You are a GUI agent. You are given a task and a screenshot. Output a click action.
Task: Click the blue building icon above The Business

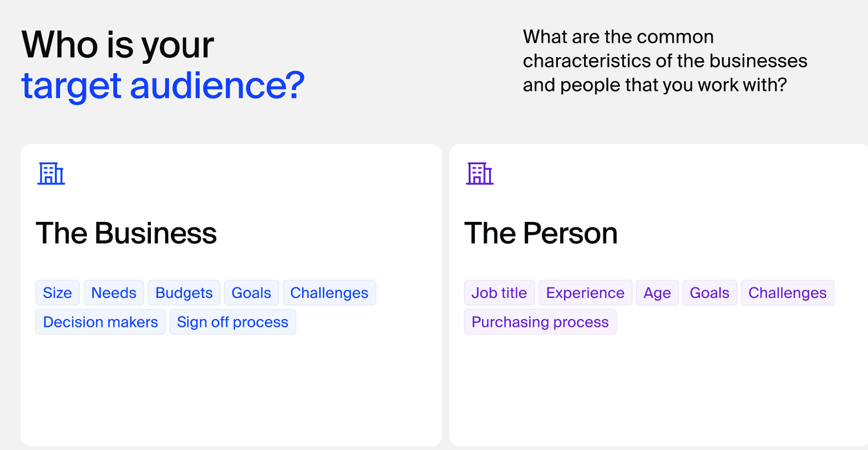click(x=51, y=174)
